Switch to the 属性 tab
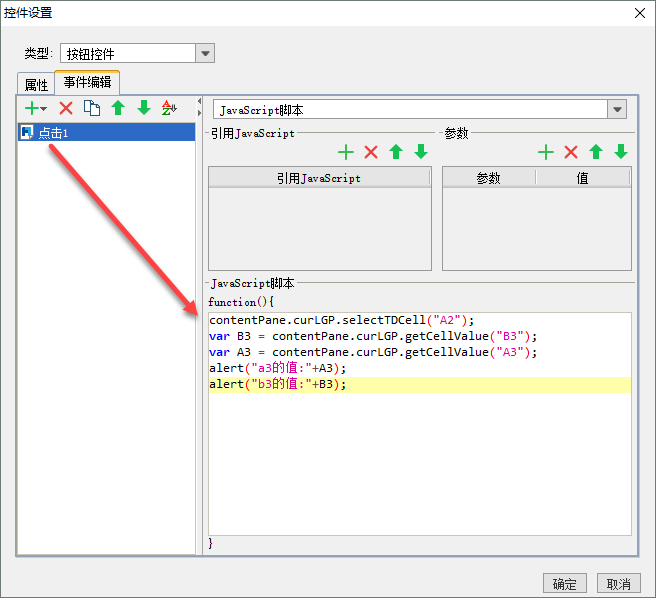Image resolution: width=656 pixels, height=598 pixels. point(36,85)
